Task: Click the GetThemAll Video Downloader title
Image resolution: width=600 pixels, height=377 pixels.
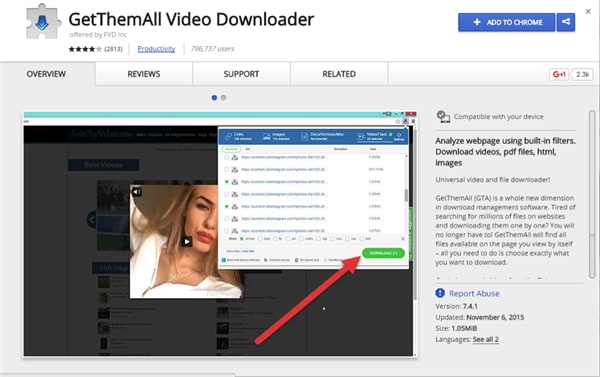Action: pyautogui.click(x=191, y=19)
